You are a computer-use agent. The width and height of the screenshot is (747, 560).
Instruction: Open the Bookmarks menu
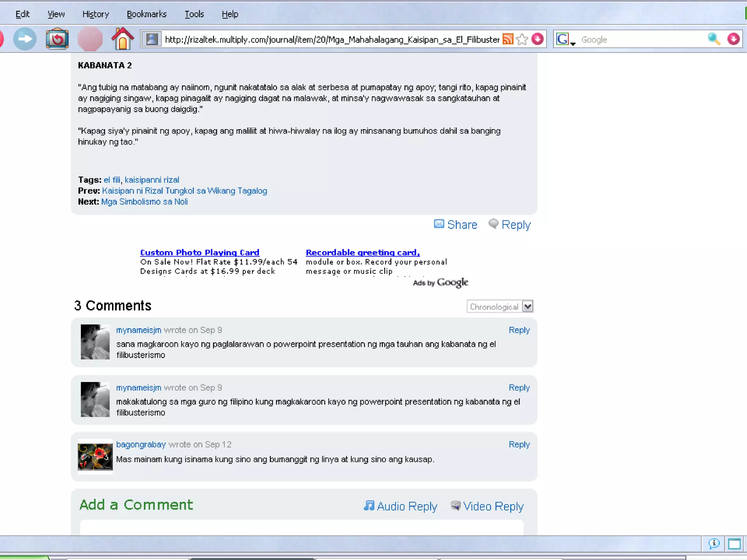[x=147, y=14]
